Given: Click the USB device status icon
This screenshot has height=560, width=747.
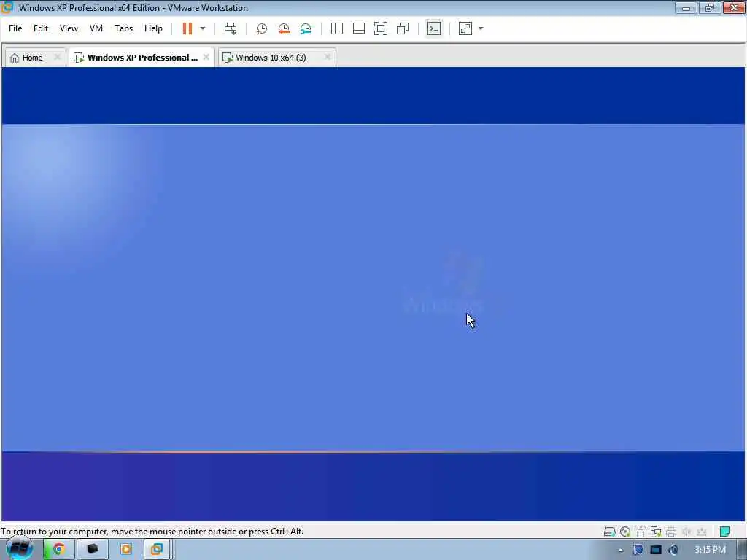Looking at the screenshot, I should click(702, 532).
